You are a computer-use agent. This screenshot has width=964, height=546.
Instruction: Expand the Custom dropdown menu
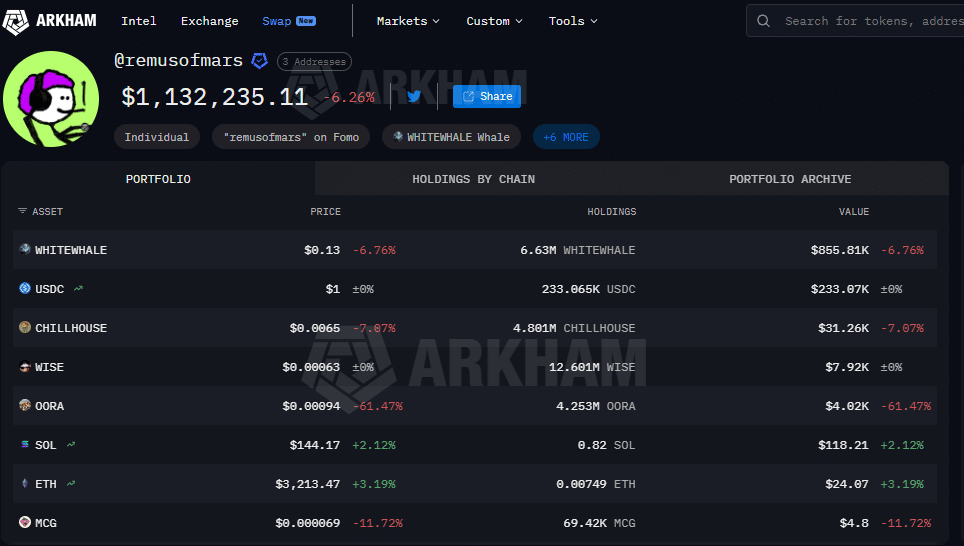(495, 21)
